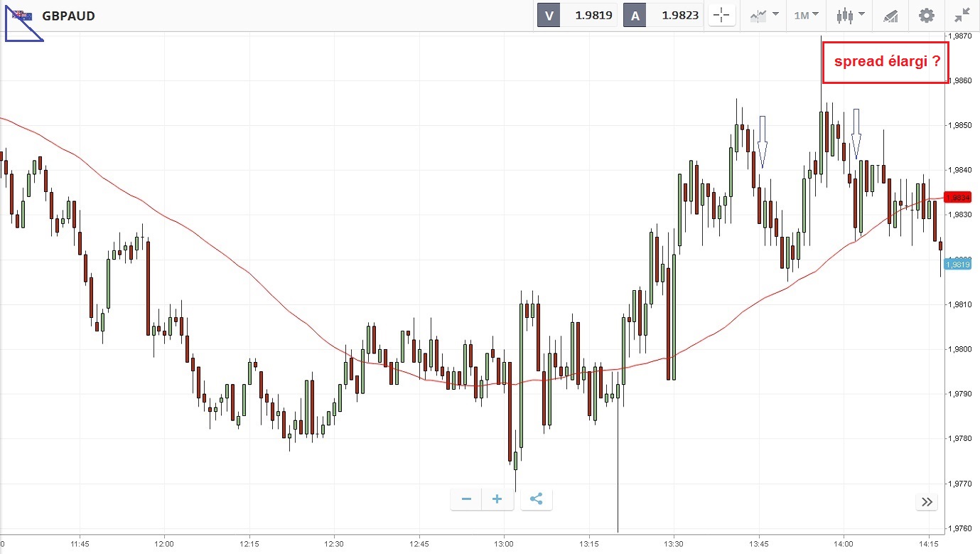Click the 14:00 time axis label

pos(844,545)
